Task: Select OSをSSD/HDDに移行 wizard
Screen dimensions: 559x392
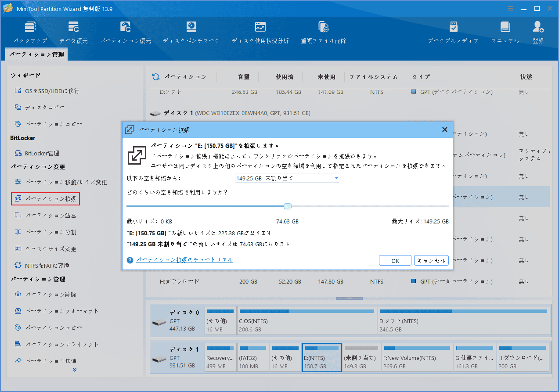Action: pos(47,91)
